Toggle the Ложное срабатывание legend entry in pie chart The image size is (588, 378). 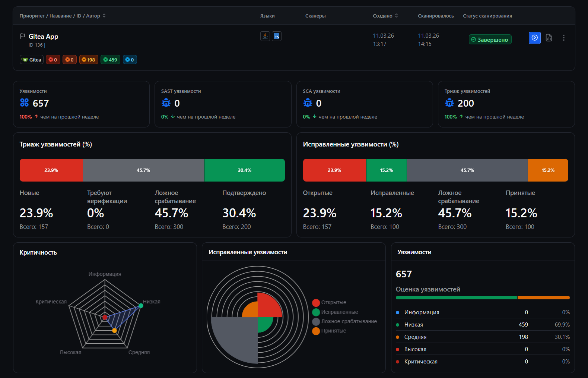point(344,321)
